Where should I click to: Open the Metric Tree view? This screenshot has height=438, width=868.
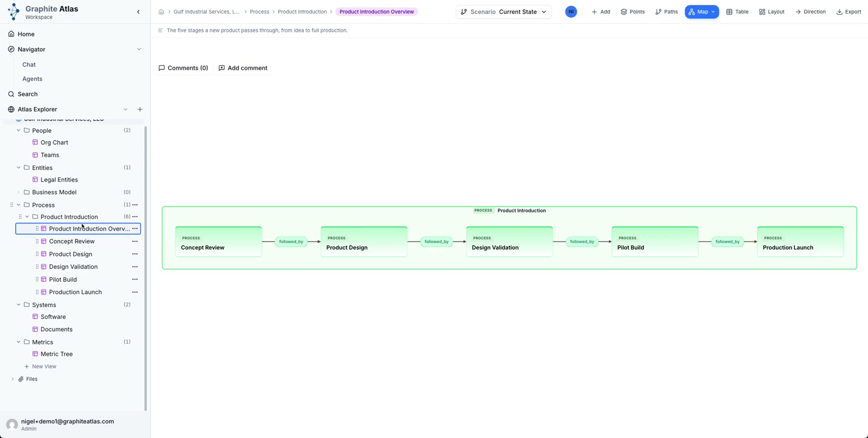pyautogui.click(x=56, y=355)
